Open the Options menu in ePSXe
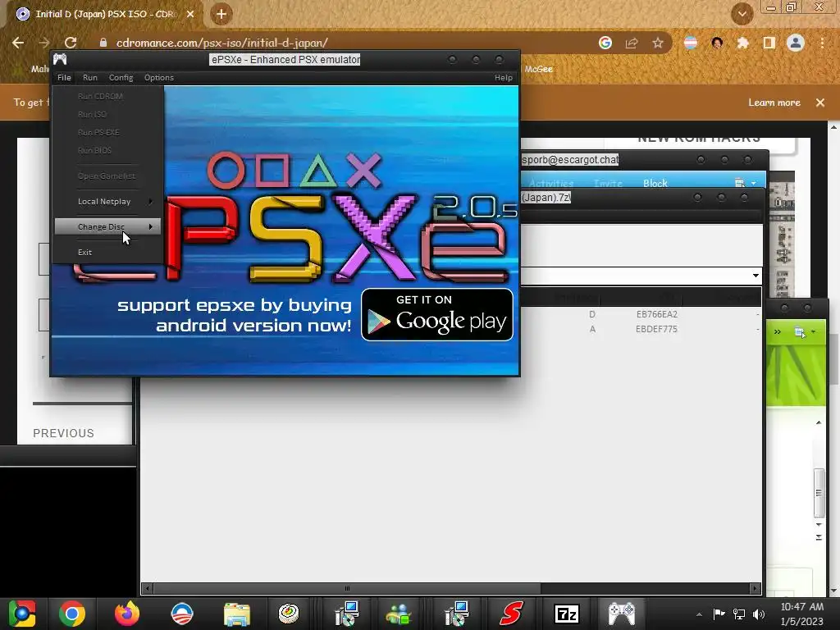Image resolution: width=840 pixels, height=630 pixels. tap(158, 78)
